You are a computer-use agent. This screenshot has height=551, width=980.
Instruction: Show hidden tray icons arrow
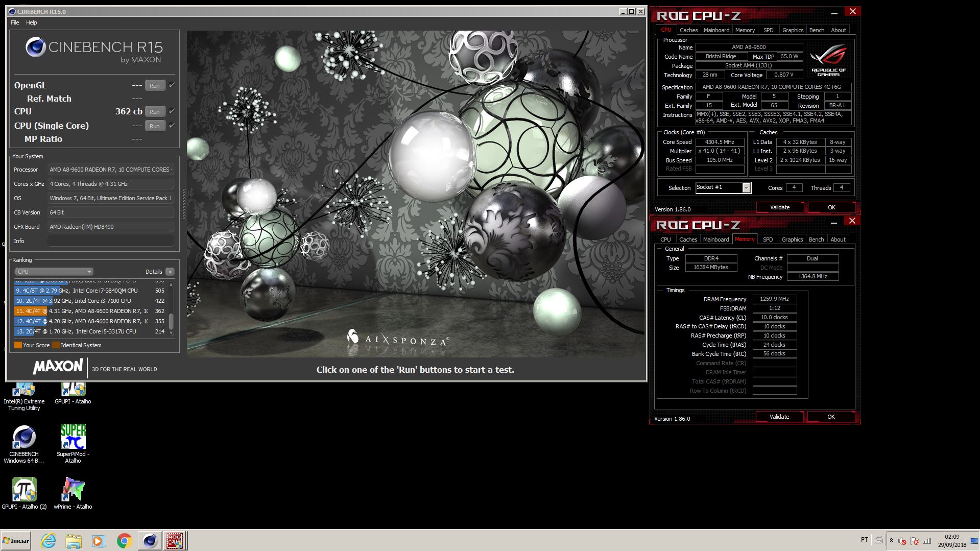click(x=891, y=540)
